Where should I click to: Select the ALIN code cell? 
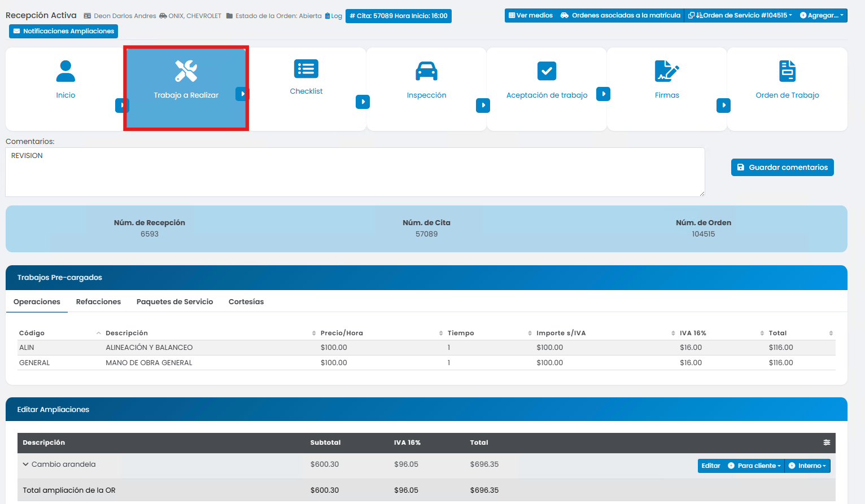[x=27, y=348]
